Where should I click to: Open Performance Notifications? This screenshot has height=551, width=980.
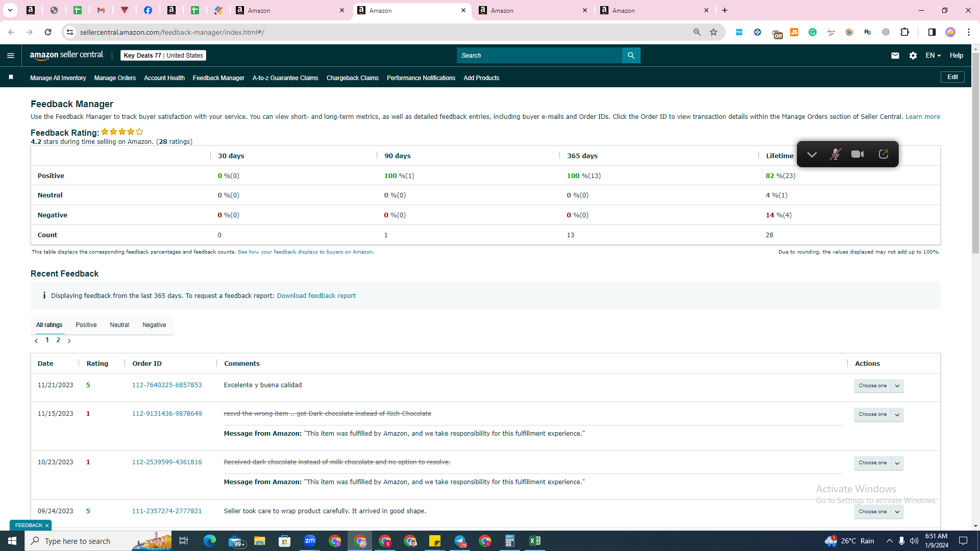click(421, 78)
